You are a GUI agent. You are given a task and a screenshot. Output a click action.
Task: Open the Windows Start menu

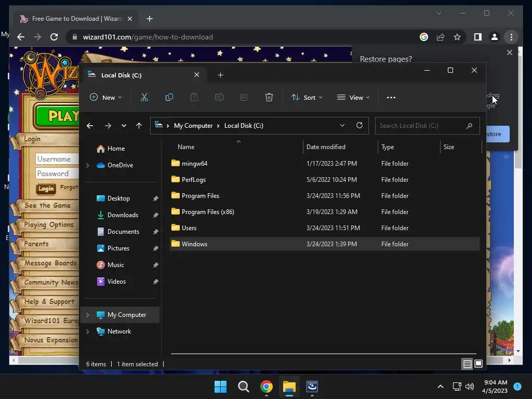[220, 387]
